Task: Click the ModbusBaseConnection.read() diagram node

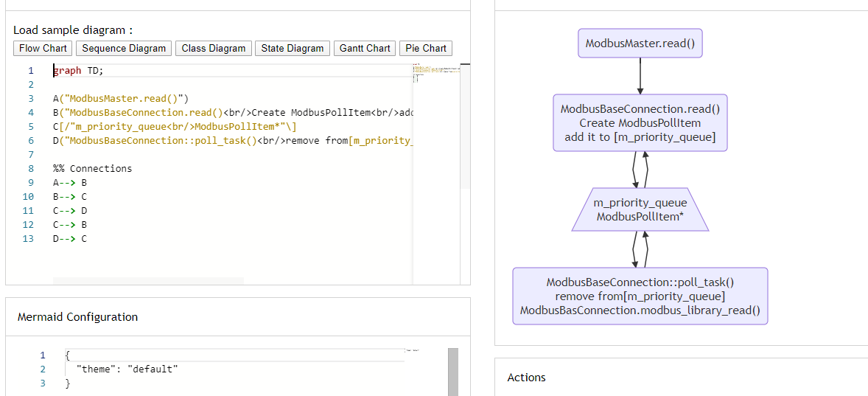Action: tap(640, 122)
